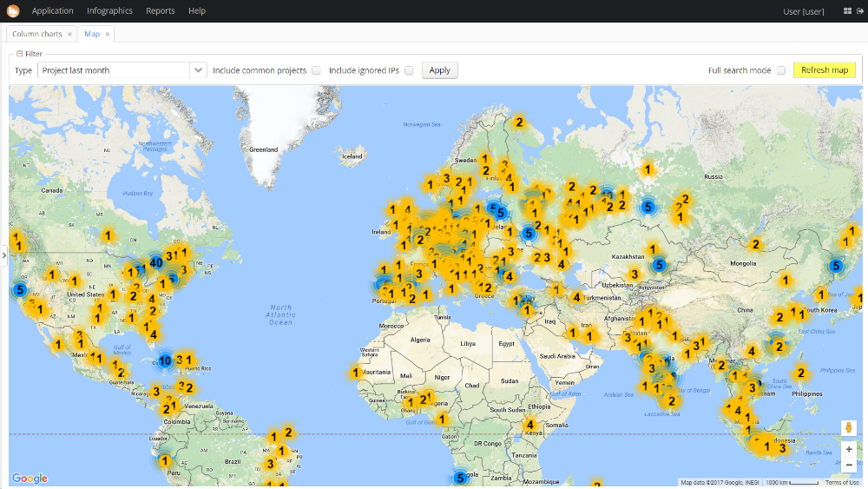Viewport: 868px width, 489px height.
Task: Click the orange application logo icon
Action: point(13,10)
